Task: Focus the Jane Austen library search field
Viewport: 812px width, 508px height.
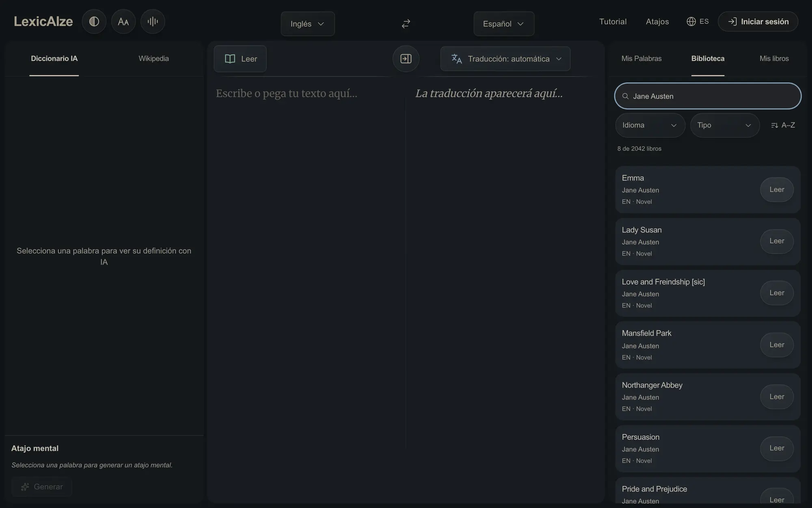Action: [708, 96]
